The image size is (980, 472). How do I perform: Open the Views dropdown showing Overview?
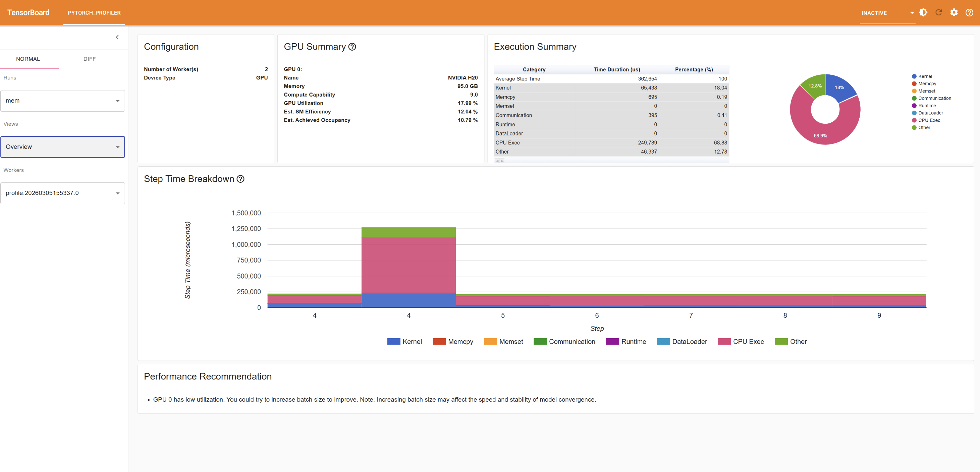tap(63, 147)
